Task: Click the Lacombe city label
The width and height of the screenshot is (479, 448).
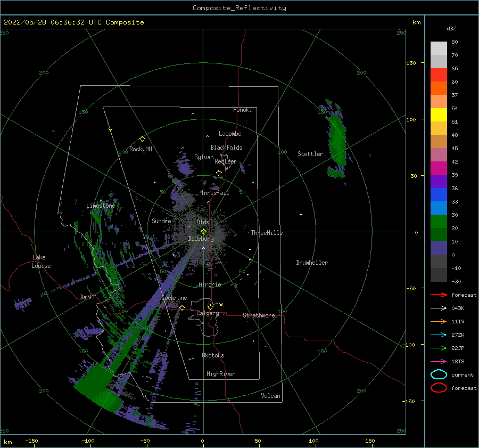Action: [x=230, y=134]
